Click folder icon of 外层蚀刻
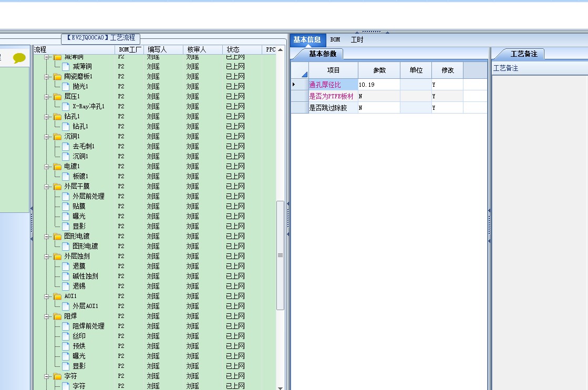The width and height of the screenshot is (588, 390). 57,256
